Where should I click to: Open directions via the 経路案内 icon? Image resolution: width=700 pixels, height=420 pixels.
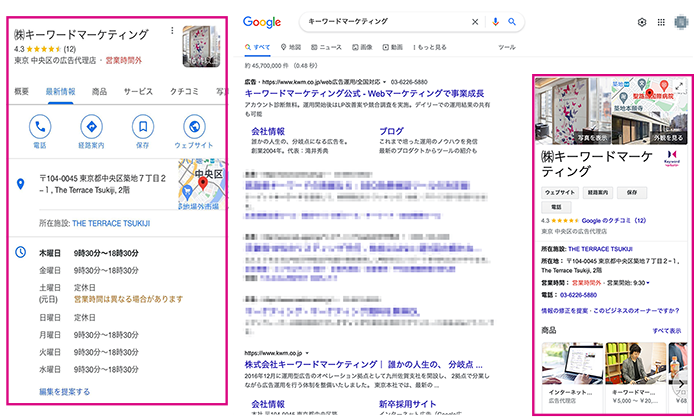click(x=92, y=127)
